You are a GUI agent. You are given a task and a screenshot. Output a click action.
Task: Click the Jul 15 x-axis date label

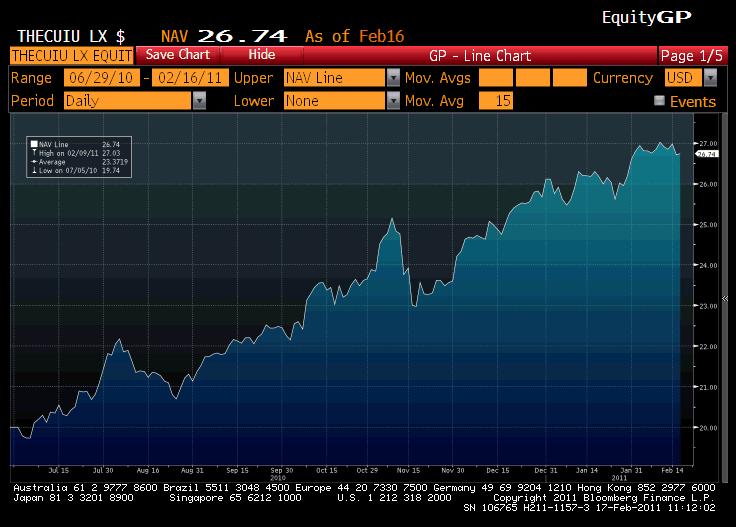(59, 470)
